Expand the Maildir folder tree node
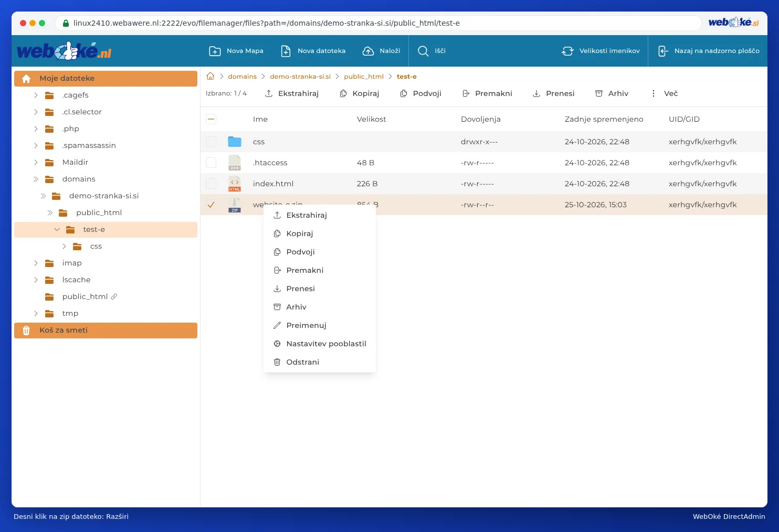 36,162
